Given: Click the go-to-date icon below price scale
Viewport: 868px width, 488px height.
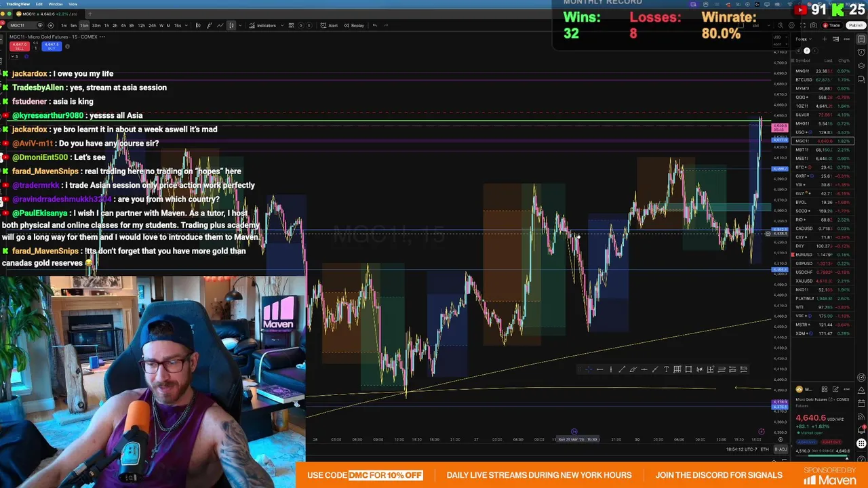Looking at the screenshot, I should coord(781,439).
